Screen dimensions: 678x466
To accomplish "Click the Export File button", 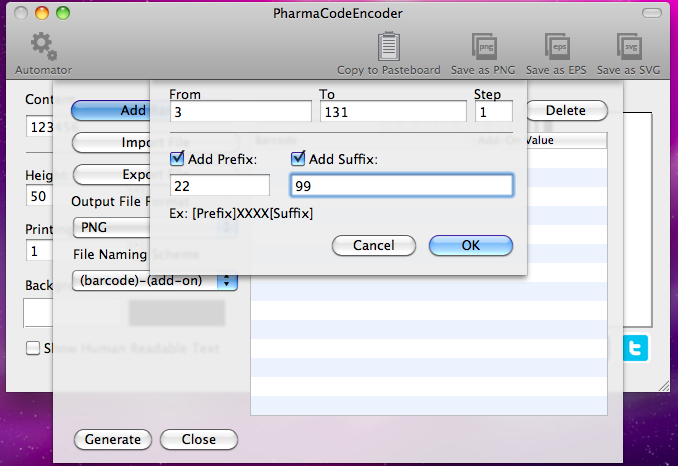I will tap(111, 175).
